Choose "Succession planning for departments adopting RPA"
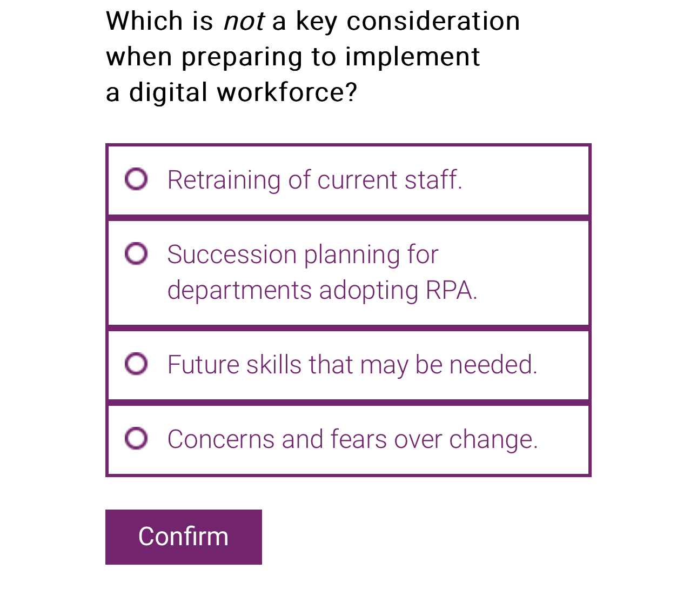The width and height of the screenshot is (697, 616). coord(137,252)
